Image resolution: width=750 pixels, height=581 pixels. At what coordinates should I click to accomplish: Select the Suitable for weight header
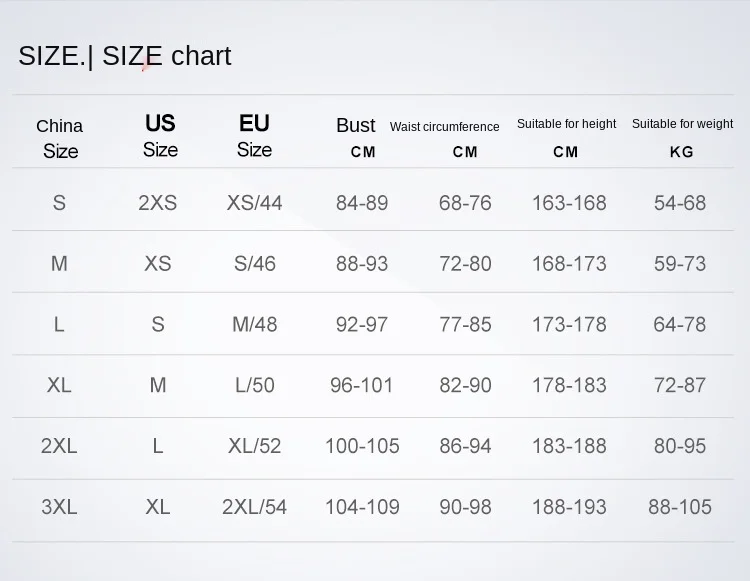click(682, 124)
